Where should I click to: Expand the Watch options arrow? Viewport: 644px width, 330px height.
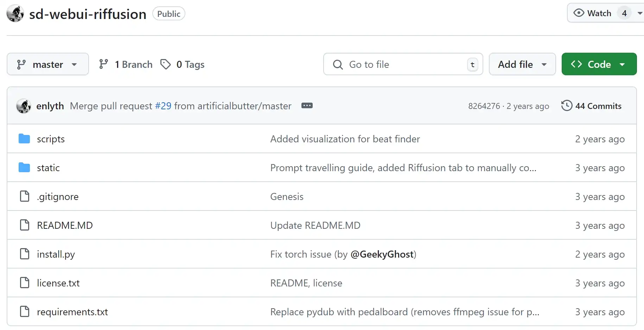640,13
